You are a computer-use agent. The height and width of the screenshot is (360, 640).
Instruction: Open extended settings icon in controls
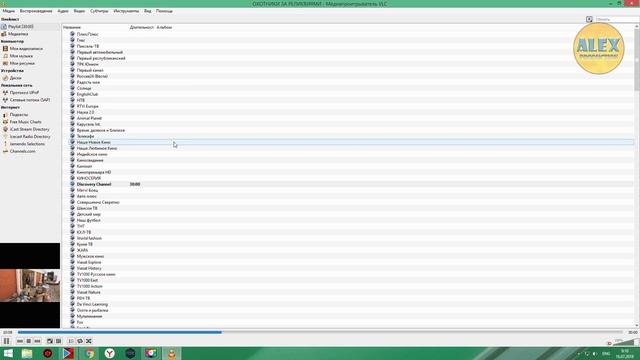[x=58, y=341]
